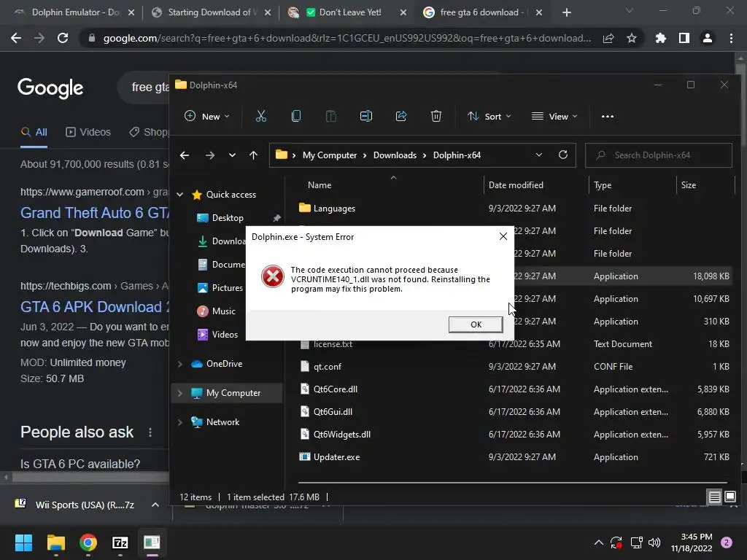The height and width of the screenshot is (560, 747).
Task: Click the Chrome address bar URL
Action: coord(347,38)
